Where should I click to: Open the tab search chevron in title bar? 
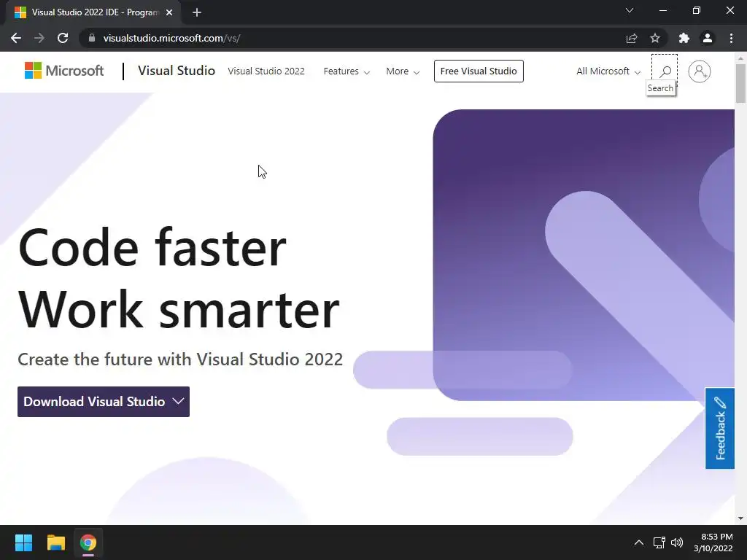click(630, 10)
